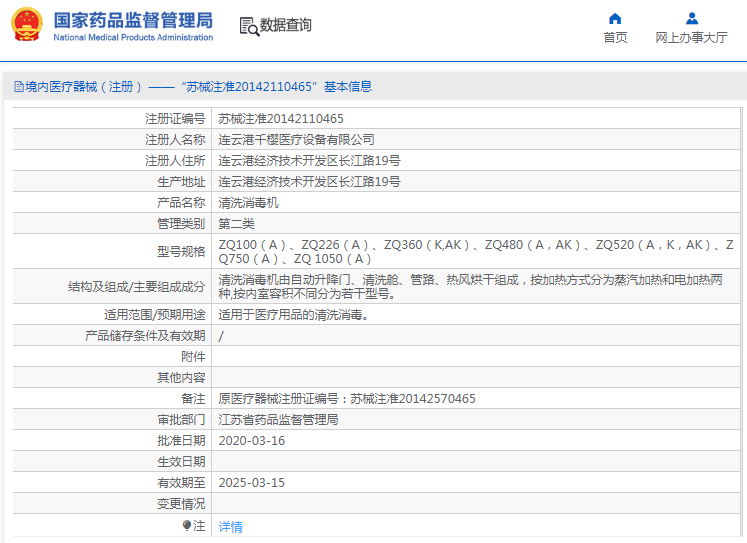Click the small document icon before 境内医疗器械
Screen dimensions: 747x543
click(18, 87)
